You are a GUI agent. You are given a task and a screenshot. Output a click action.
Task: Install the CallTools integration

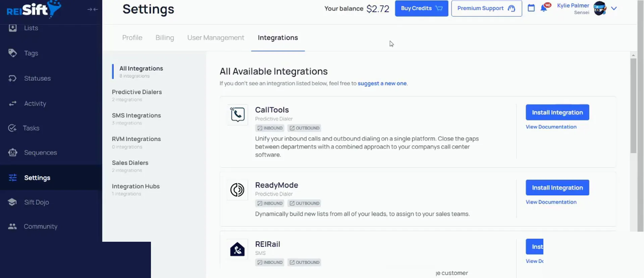(x=557, y=112)
